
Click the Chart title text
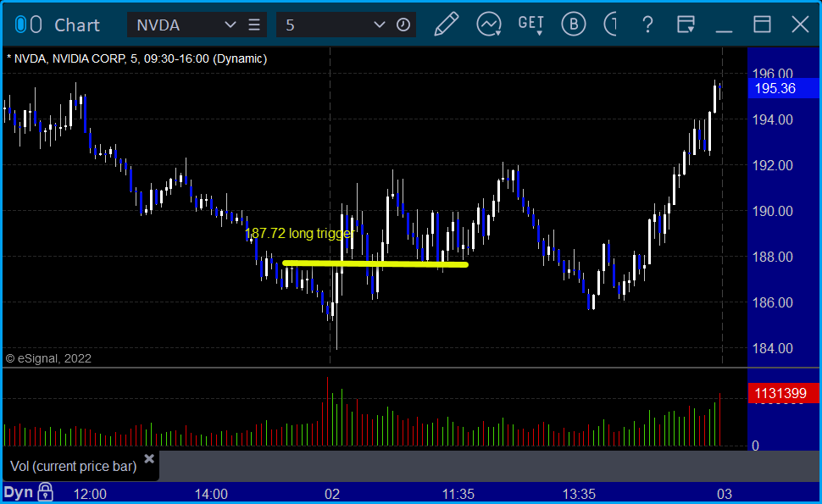click(x=77, y=25)
